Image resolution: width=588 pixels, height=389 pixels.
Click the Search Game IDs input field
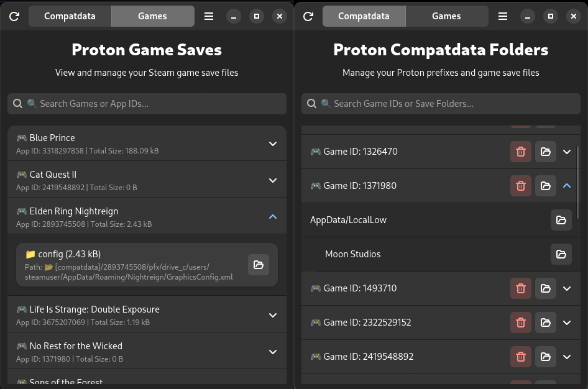(441, 103)
